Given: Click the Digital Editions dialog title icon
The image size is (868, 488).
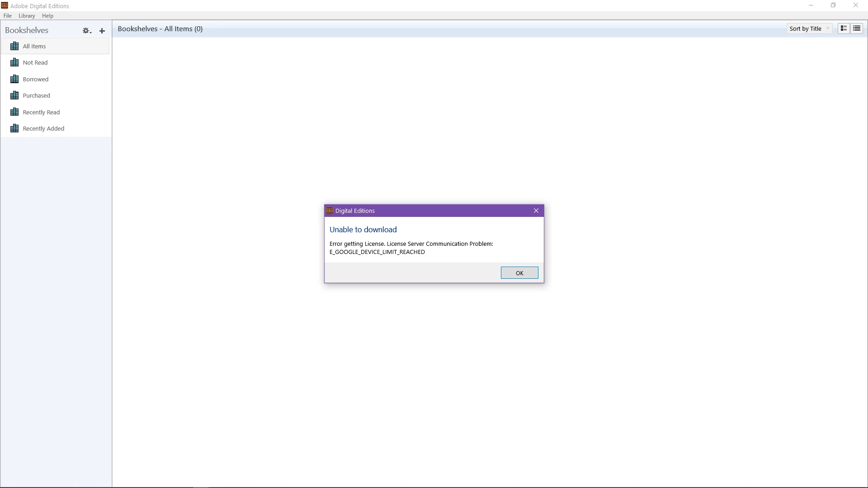Looking at the screenshot, I should tap(330, 211).
